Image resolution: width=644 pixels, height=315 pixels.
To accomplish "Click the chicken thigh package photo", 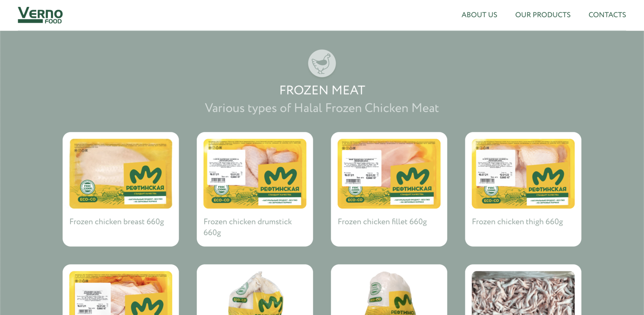I will 522,173.
